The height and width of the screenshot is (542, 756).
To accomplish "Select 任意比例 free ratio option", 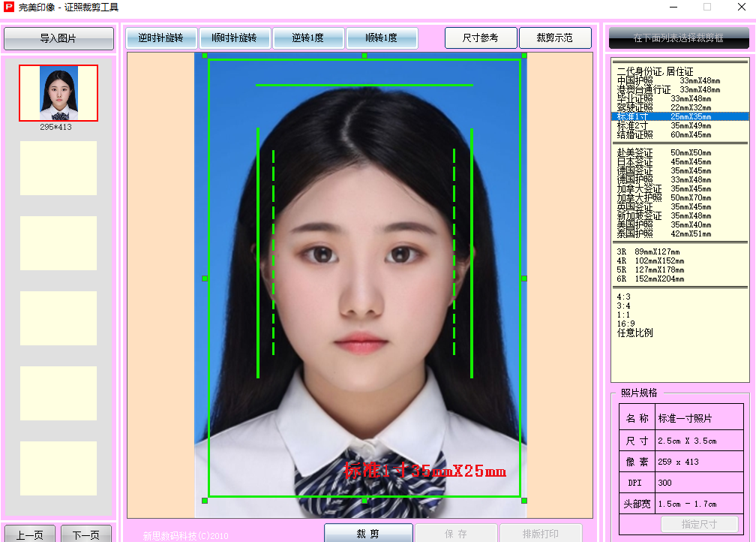I will pyautogui.click(x=634, y=333).
